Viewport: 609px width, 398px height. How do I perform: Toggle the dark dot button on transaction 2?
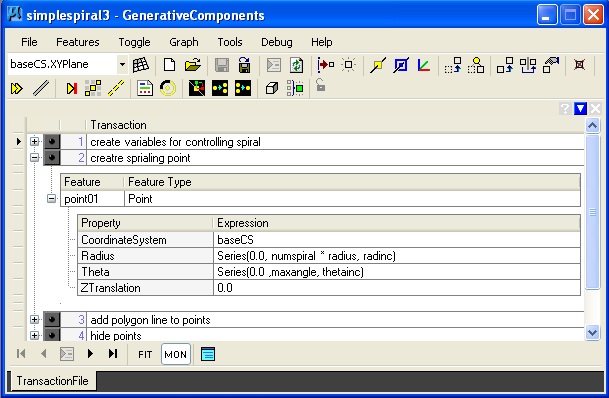[52, 158]
